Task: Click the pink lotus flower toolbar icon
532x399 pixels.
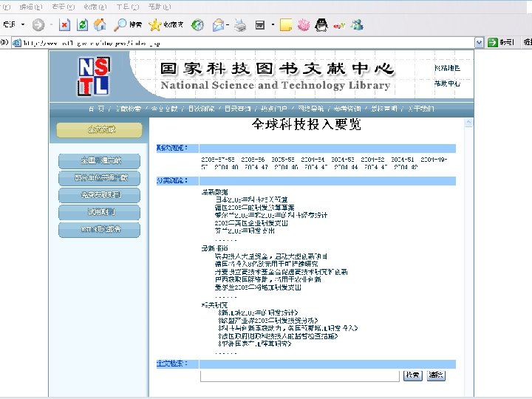Action: point(304,25)
